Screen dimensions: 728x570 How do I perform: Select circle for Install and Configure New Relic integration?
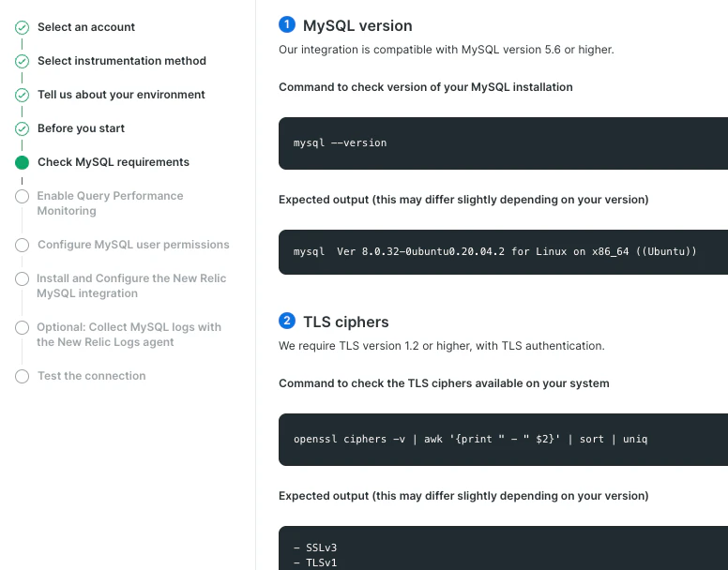tap(22, 278)
